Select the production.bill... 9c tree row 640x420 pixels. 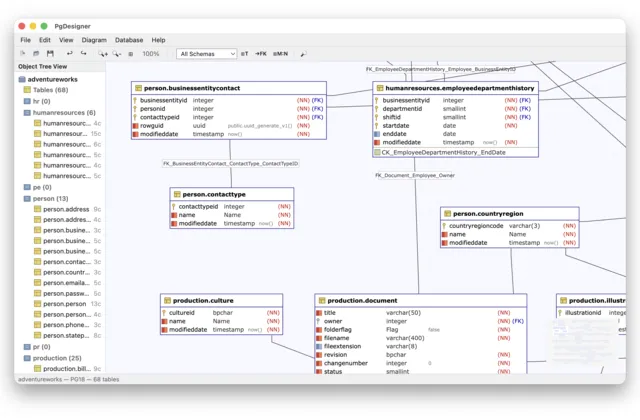click(x=67, y=369)
